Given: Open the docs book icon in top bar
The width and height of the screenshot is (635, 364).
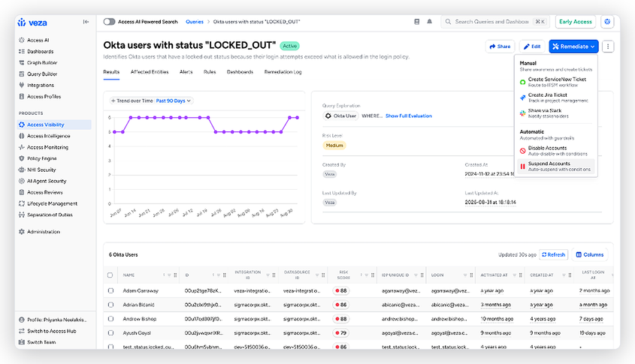Looking at the screenshot, I should (x=417, y=22).
